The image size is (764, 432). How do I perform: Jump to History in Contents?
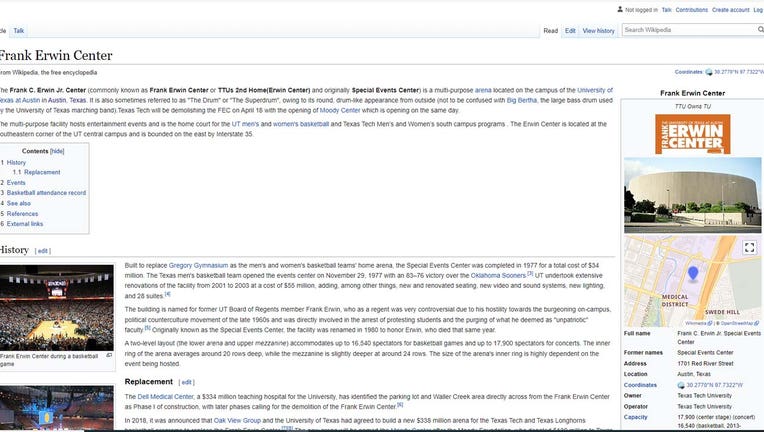(x=16, y=163)
